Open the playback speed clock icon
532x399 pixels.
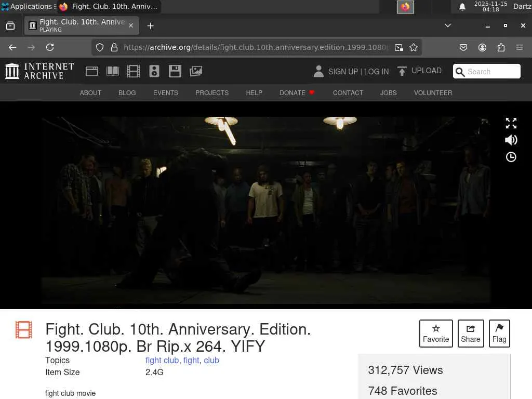(x=511, y=157)
